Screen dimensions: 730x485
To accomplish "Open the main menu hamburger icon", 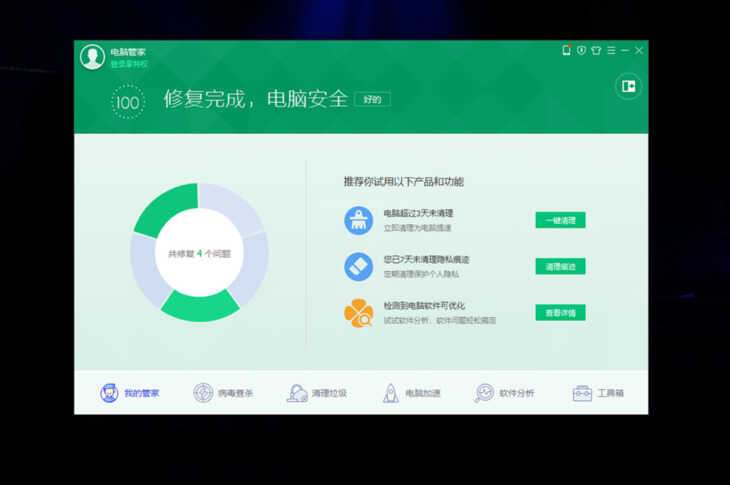I will 611,50.
